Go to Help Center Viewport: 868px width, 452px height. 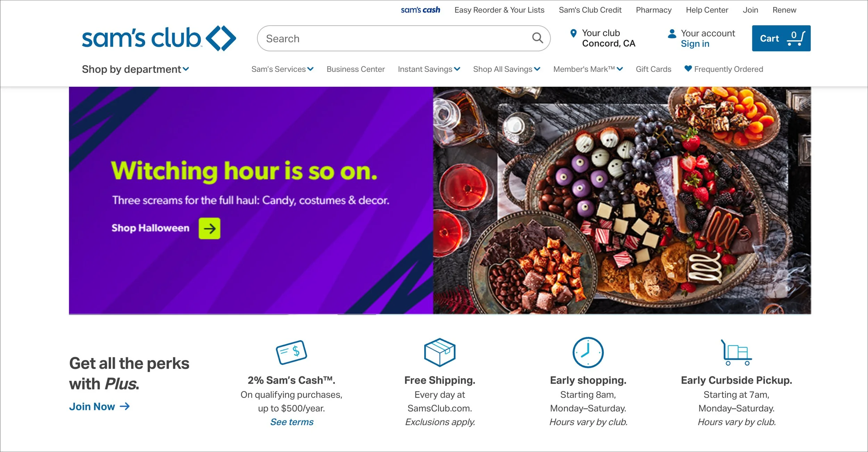tap(707, 10)
